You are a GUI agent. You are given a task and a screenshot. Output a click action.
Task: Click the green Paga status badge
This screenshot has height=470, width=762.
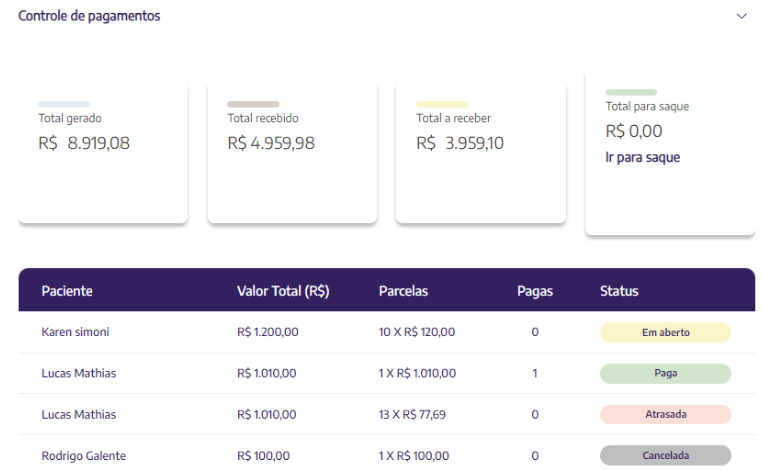[x=665, y=373]
